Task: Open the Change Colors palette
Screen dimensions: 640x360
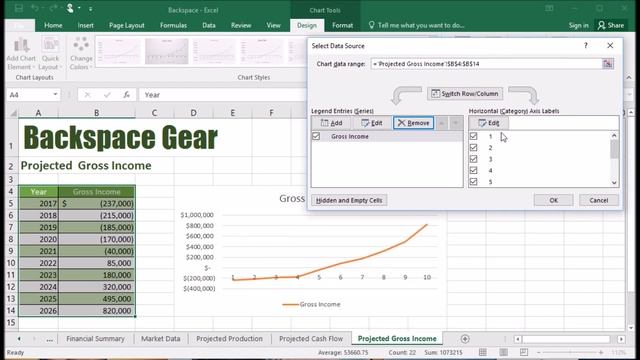Action: pos(81,54)
